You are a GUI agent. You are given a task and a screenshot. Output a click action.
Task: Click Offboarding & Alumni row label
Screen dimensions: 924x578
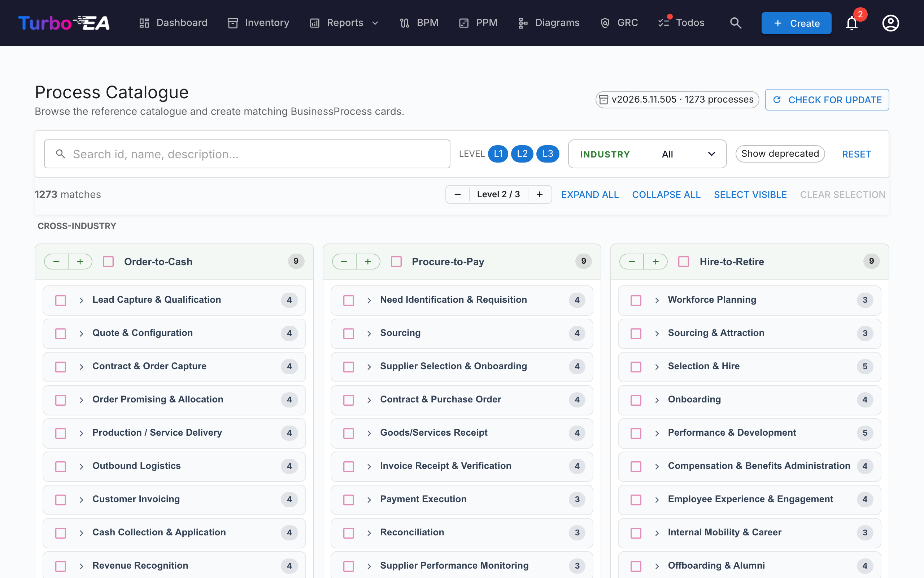click(716, 565)
